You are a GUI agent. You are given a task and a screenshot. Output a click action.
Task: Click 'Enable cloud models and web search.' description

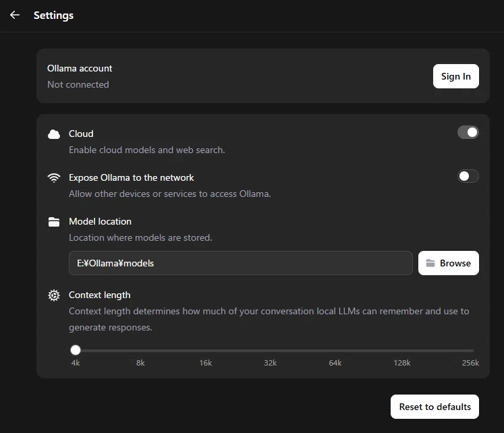pos(147,150)
